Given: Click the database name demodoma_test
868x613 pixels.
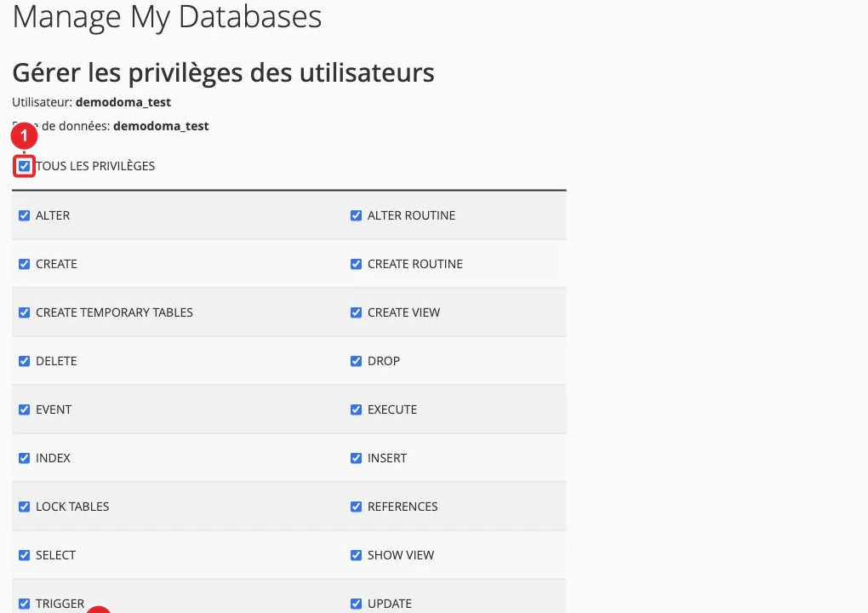Looking at the screenshot, I should pyautogui.click(x=161, y=126).
